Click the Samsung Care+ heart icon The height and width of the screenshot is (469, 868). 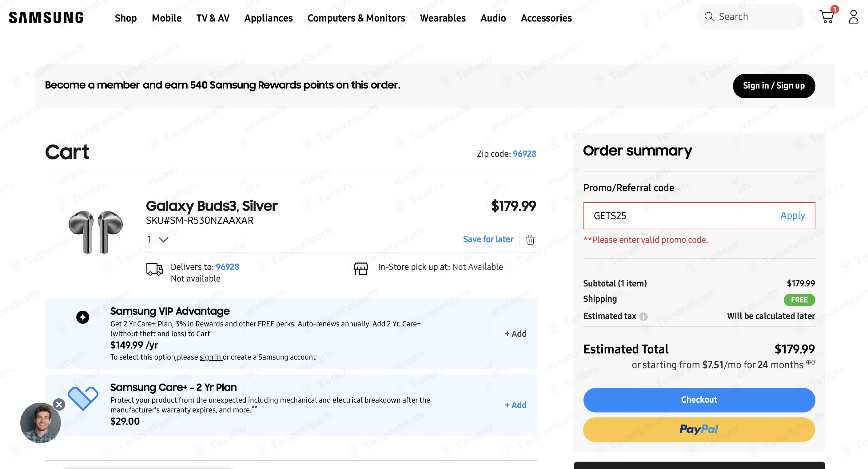tap(83, 398)
